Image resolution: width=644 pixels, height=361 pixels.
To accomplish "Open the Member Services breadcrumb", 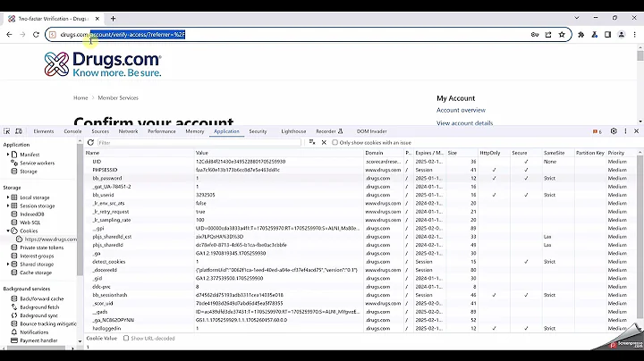I will [x=118, y=97].
